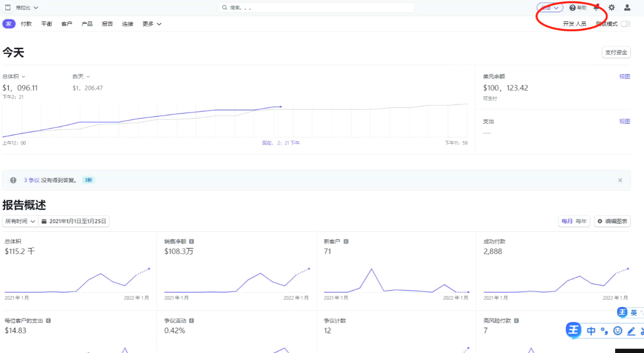Click the current-time point on today's chart

[281, 107]
